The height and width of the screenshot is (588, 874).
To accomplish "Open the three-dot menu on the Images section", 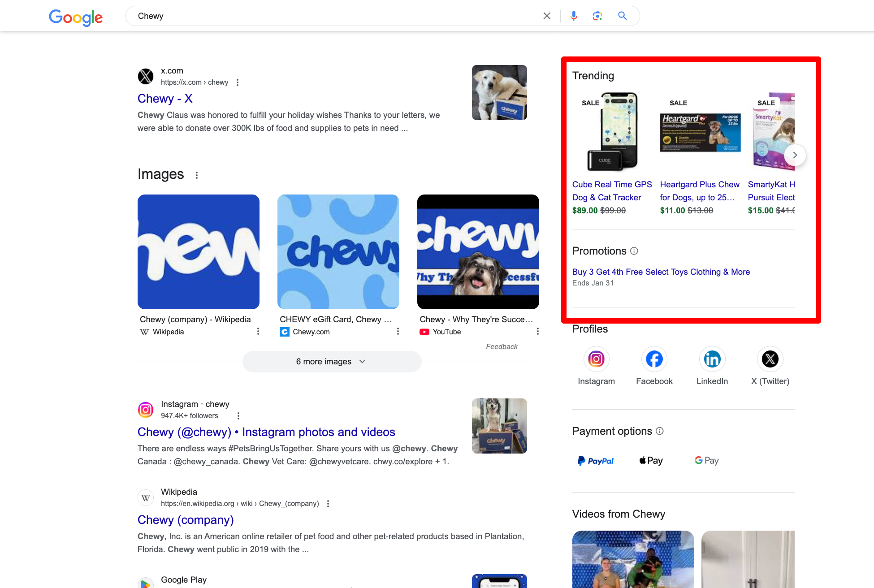I will 197,175.
